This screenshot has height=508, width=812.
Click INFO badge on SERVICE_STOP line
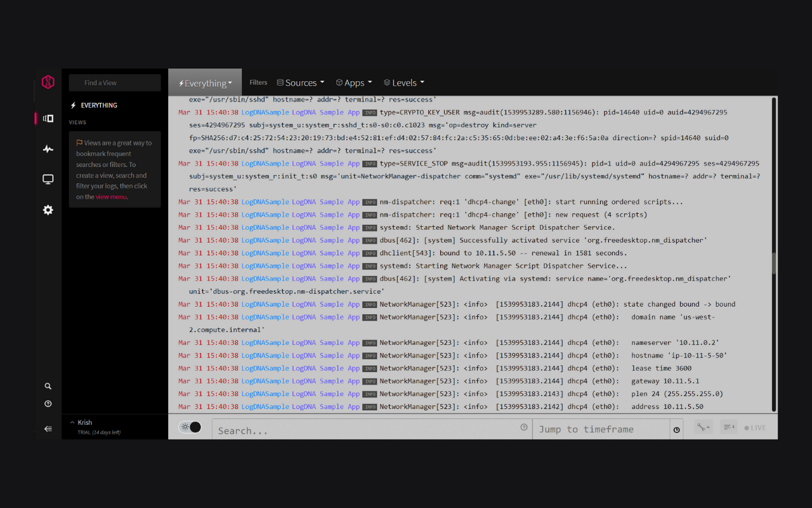(x=370, y=164)
